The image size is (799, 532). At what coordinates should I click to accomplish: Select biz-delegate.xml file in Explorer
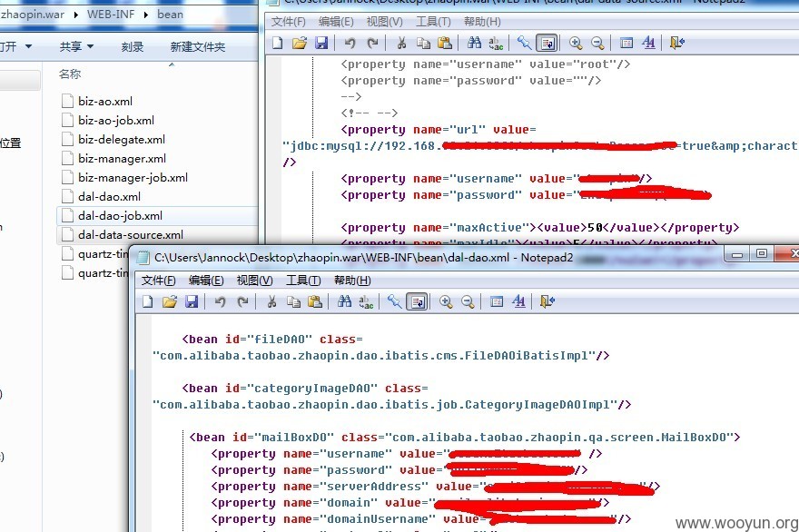tap(122, 140)
